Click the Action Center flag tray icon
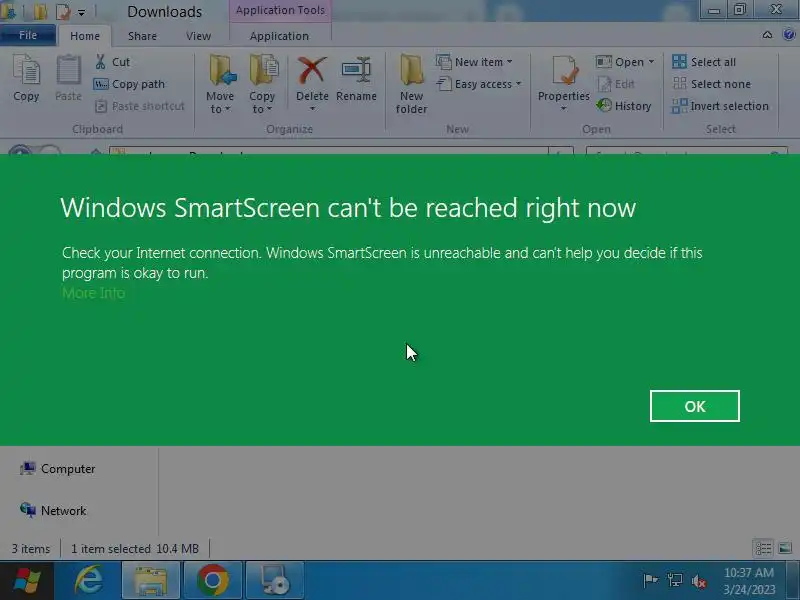Image resolution: width=800 pixels, height=600 pixels. (x=650, y=580)
